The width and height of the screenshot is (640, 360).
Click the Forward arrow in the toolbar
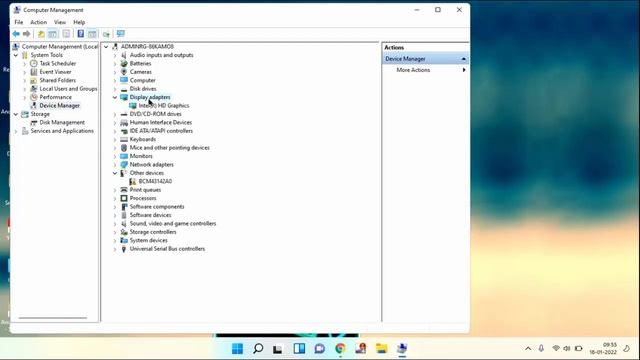coord(27,34)
